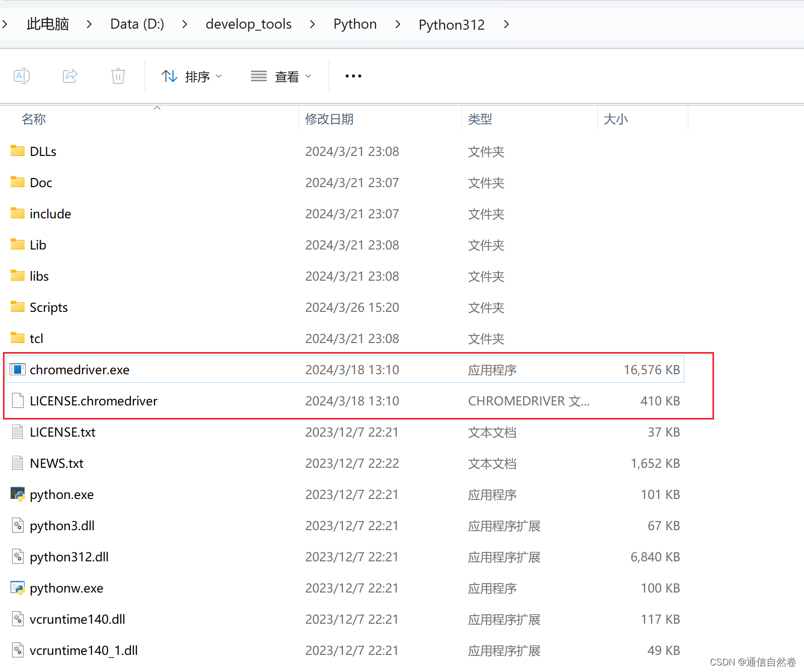Click the LICENSE.chromedriver file icon
The image size is (804, 672).
18,401
